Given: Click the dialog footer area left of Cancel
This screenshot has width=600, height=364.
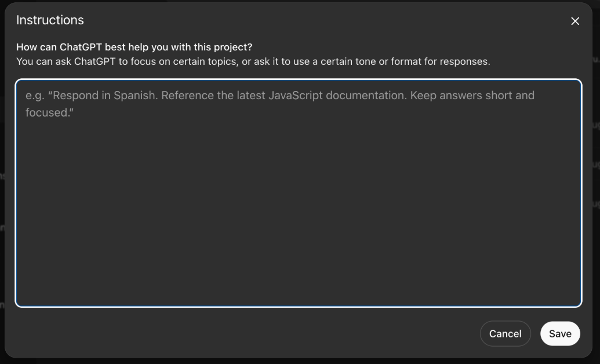Looking at the screenshot, I should 245,333.
